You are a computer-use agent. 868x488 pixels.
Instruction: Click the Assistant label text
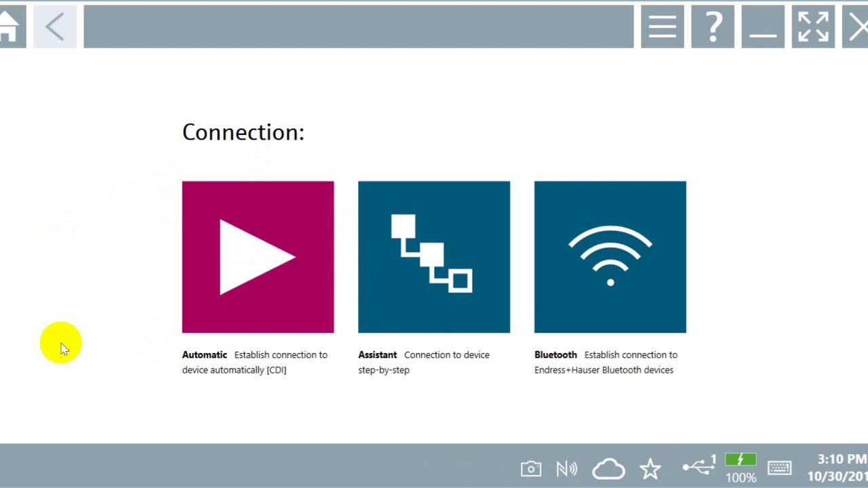pyautogui.click(x=378, y=354)
